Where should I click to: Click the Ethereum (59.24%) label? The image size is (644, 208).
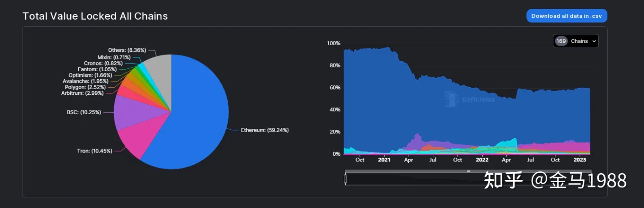click(x=265, y=130)
